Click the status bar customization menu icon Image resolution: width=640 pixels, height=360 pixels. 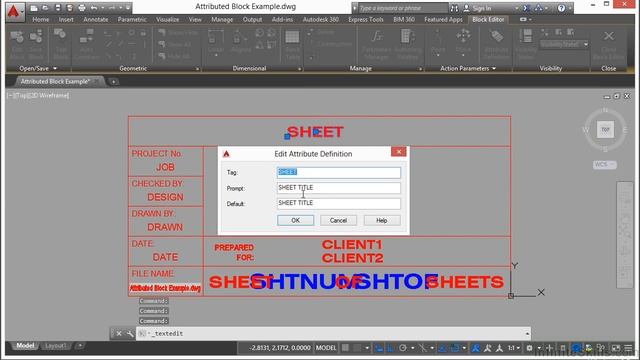pos(628,348)
